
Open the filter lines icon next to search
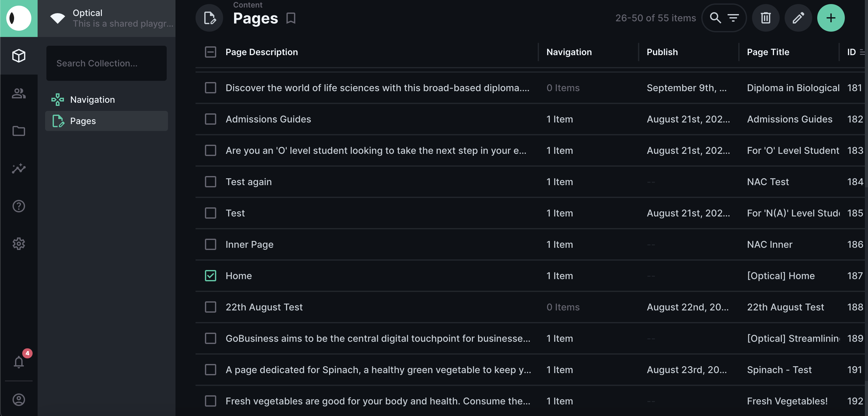point(733,18)
